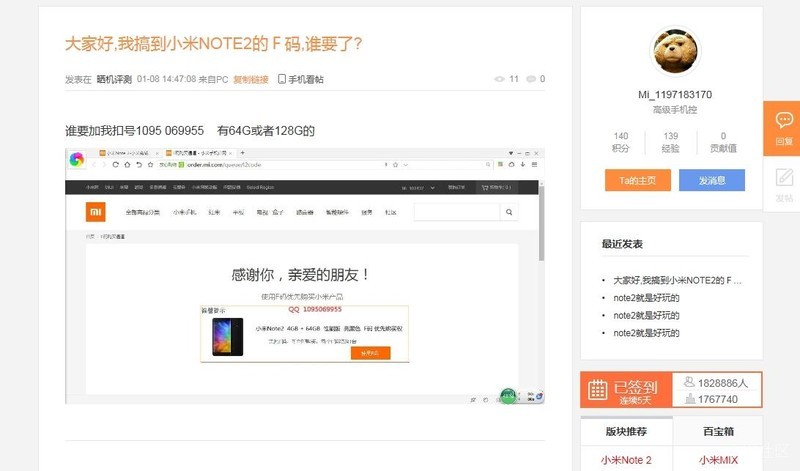Viewport: 800px width, 471px height.
Task: Open a new tab with plus icon
Action: (242, 153)
